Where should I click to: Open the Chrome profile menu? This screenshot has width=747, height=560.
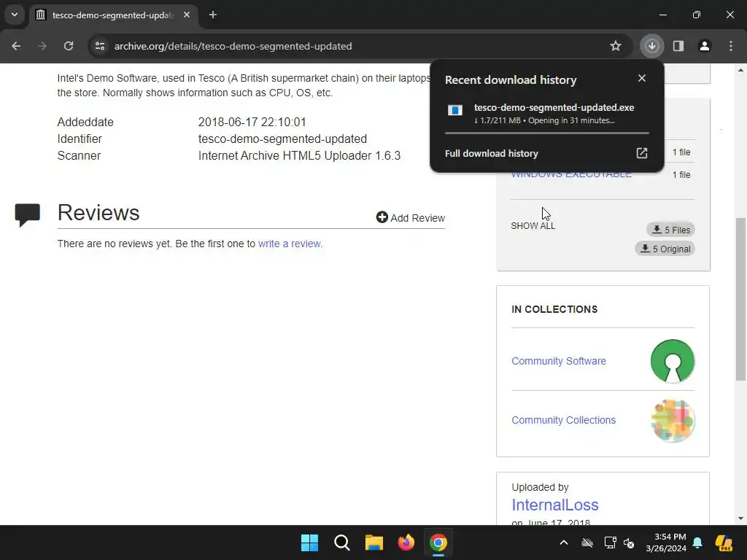[705, 46]
